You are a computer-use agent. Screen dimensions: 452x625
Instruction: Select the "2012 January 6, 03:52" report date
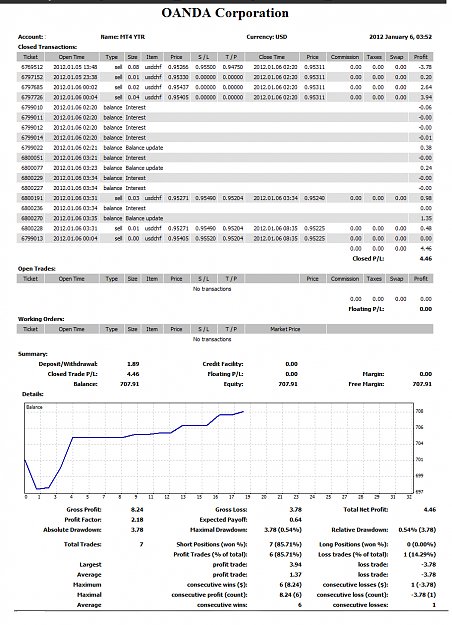400,37
